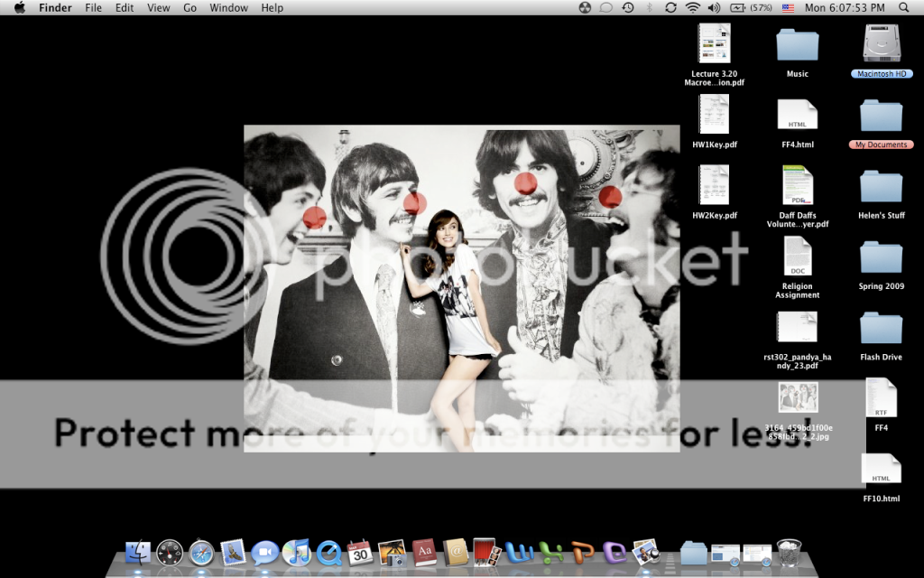Select the Macintosh HD drive icon
The width and height of the screenshot is (924, 578).
(882, 44)
